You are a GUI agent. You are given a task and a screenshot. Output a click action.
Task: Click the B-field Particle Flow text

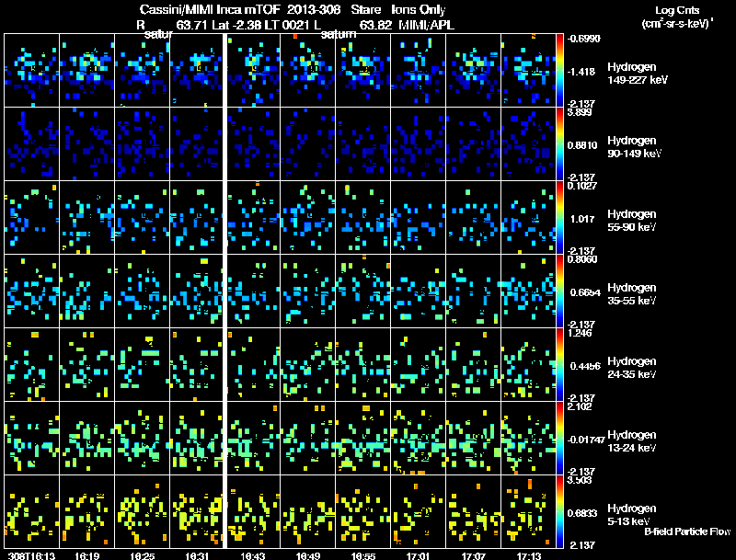coord(686,531)
